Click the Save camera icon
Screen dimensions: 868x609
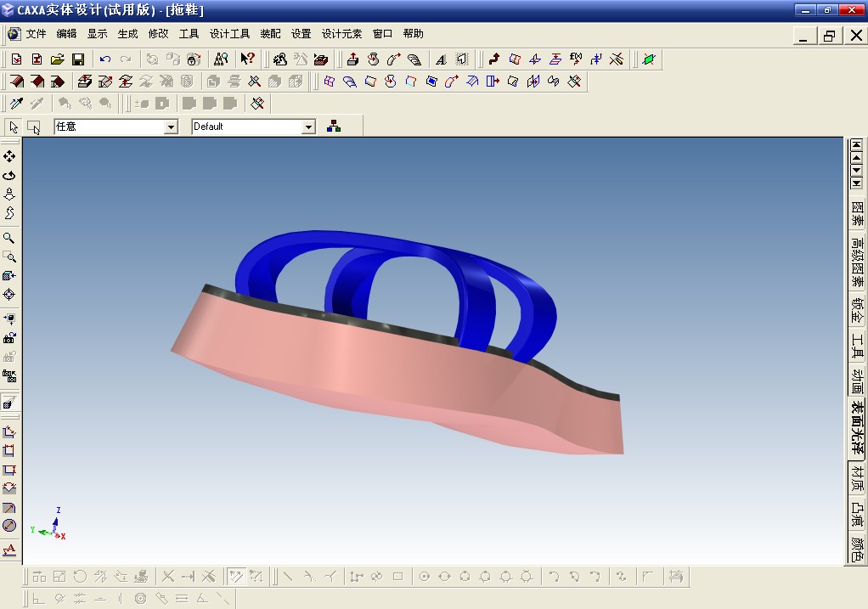coord(9,338)
